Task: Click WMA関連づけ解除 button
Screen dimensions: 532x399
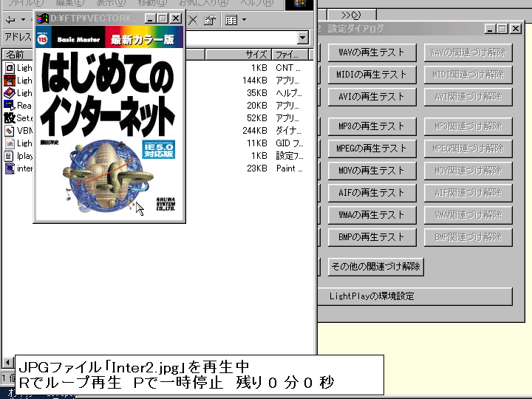Action: 468,215
